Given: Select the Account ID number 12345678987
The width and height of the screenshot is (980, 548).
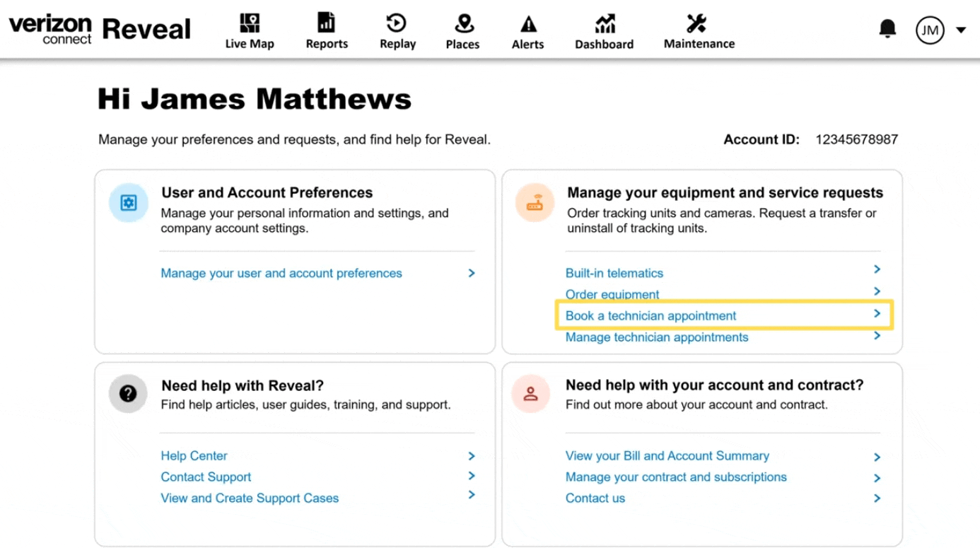Looking at the screenshot, I should pos(856,139).
